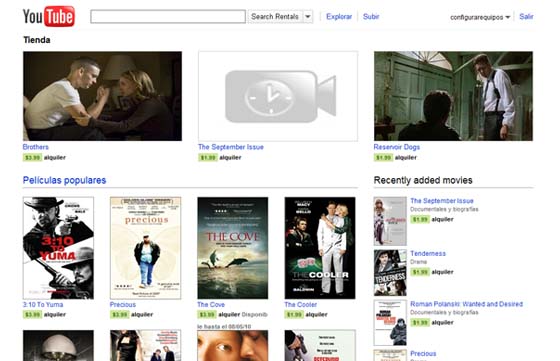Click the $3.99 price for The Cove
The image size is (560, 361).
pyautogui.click(x=207, y=315)
